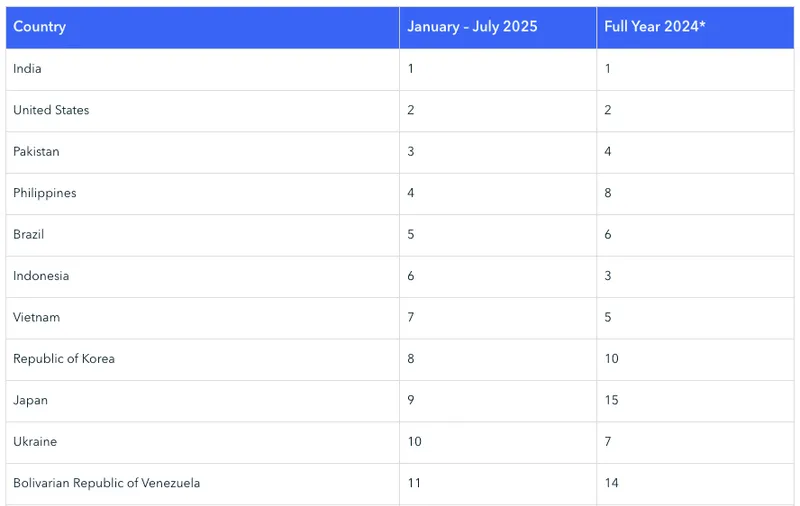800x506 pixels.
Task: Click the Japan country cell
Action: coord(31,400)
